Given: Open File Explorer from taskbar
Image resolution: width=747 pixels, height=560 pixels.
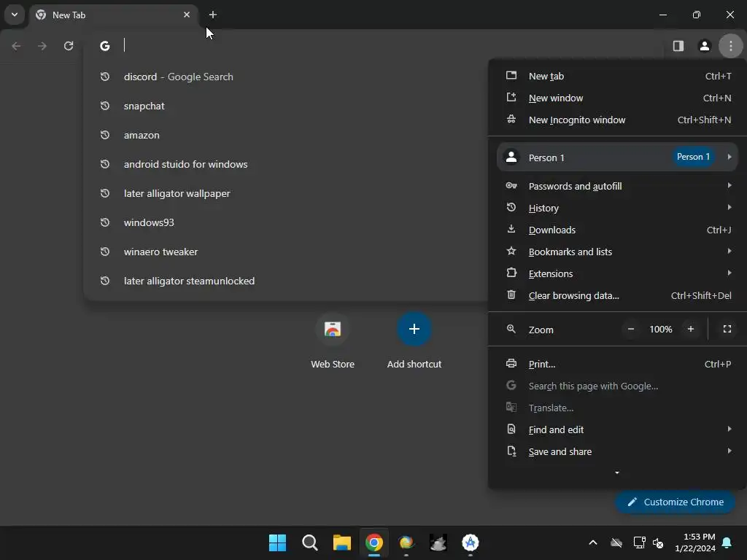Looking at the screenshot, I should [341, 542].
